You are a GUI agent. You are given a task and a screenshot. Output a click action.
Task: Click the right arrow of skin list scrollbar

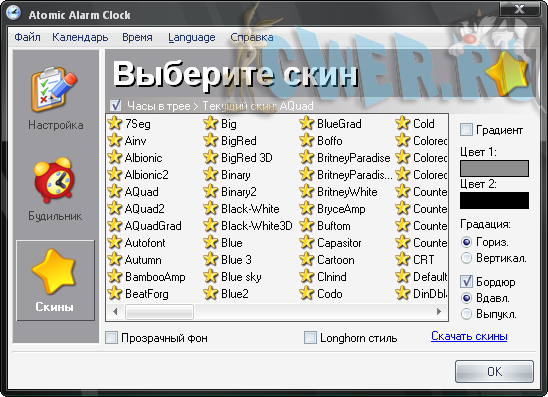pos(439,311)
